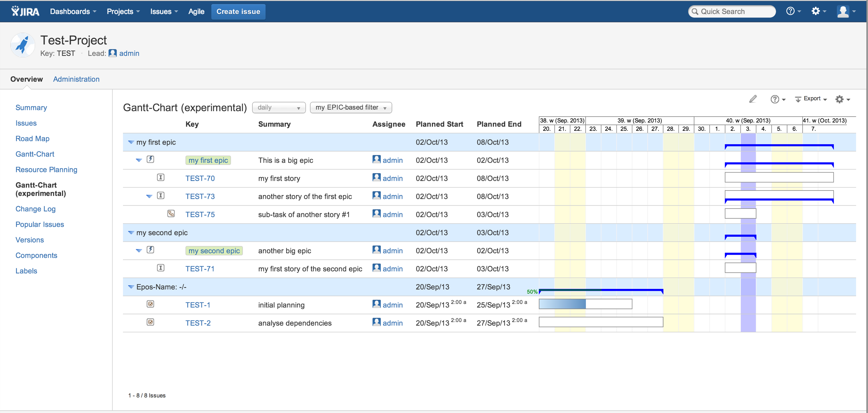Image resolution: width=868 pixels, height=413 pixels.
Task: Open the Labels sidebar link
Action: 26,271
